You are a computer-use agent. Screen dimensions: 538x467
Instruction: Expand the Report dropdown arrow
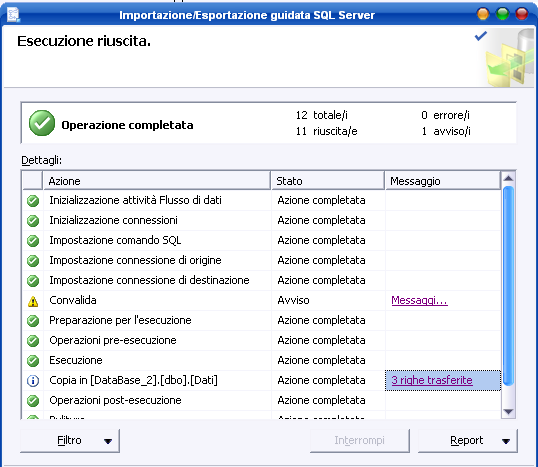[x=506, y=441]
